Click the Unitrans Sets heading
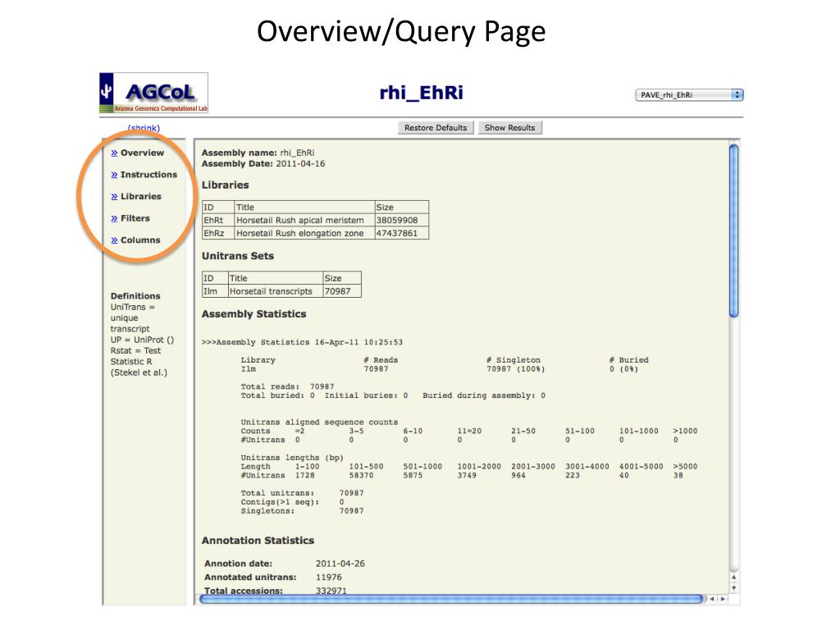The width and height of the screenshot is (840, 630). pyautogui.click(x=237, y=256)
